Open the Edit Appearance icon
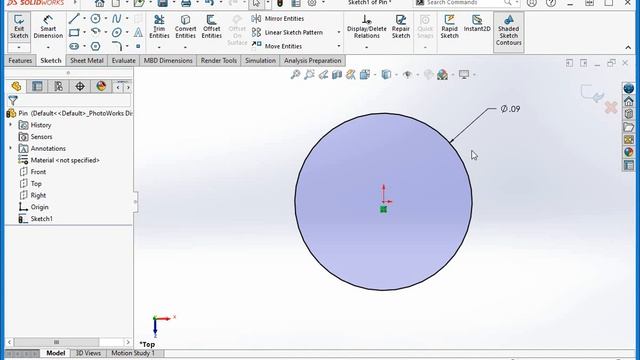640x360 pixels. tap(442, 74)
